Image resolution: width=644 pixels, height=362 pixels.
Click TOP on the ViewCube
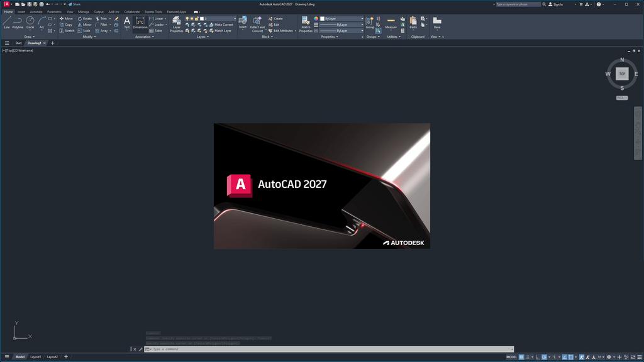click(621, 73)
